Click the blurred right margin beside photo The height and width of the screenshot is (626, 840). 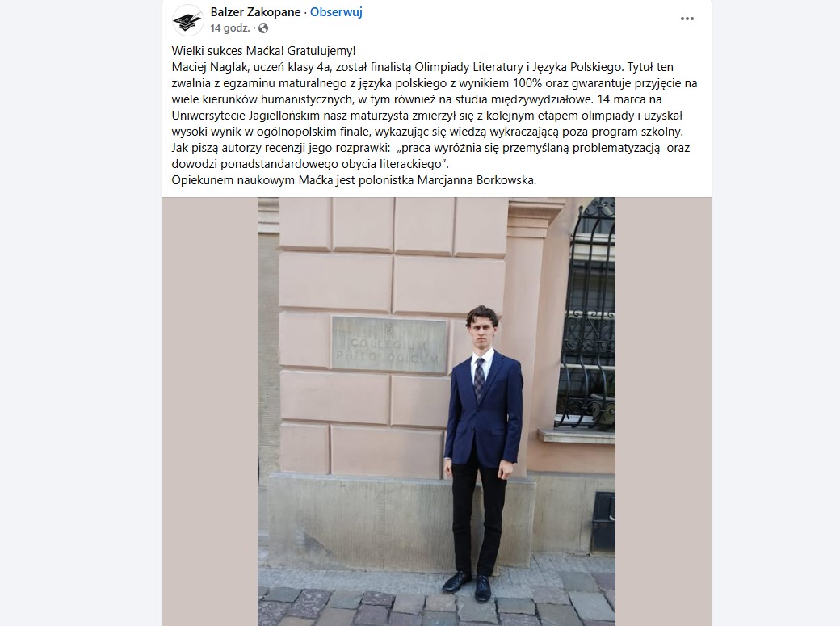663,412
